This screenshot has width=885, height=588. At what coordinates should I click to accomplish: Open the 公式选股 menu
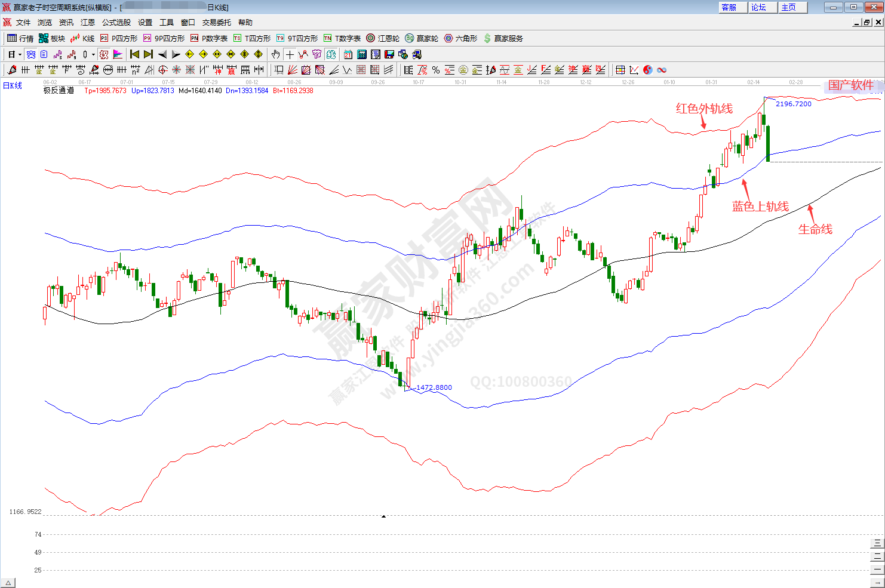click(116, 23)
